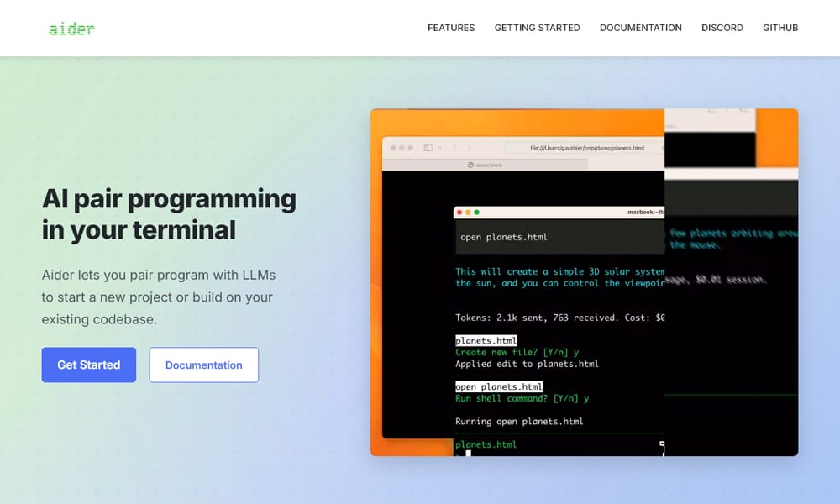
Task: Select the highlighted planets.html text in the terminal
Action: coord(486,340)
